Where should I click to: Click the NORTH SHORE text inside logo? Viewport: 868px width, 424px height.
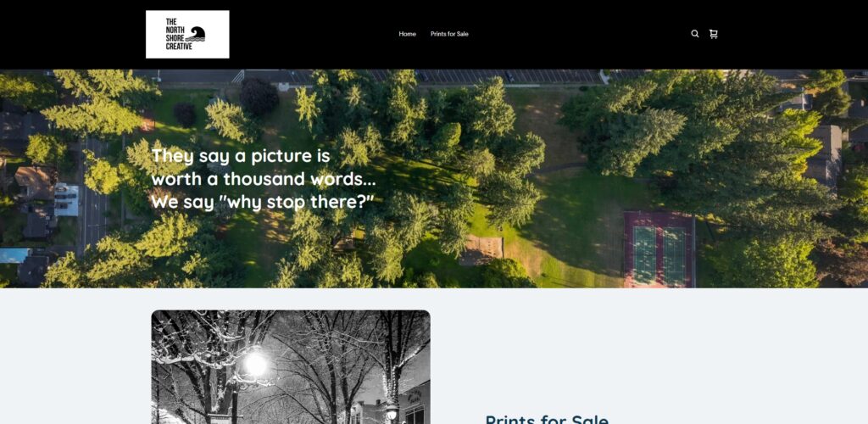(x=175, y=34)
